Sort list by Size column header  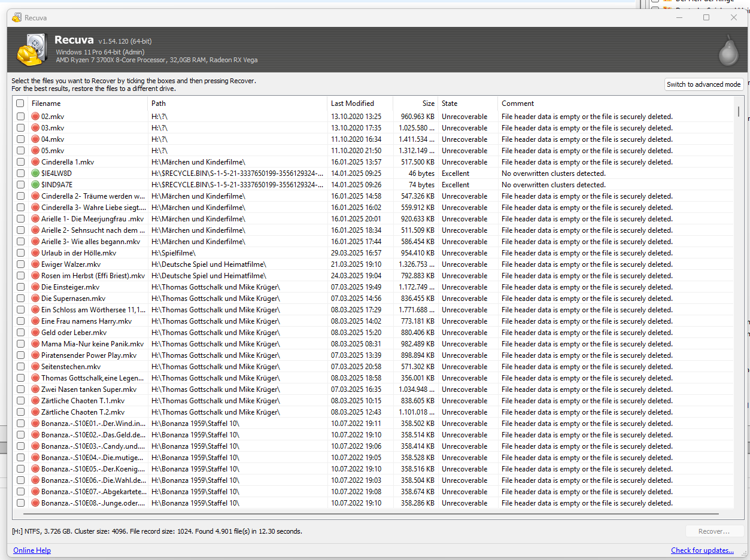[x=415, y=104]
